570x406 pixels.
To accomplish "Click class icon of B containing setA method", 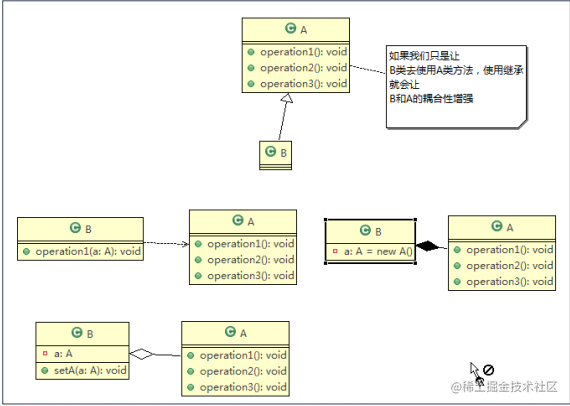I will 77,332.
